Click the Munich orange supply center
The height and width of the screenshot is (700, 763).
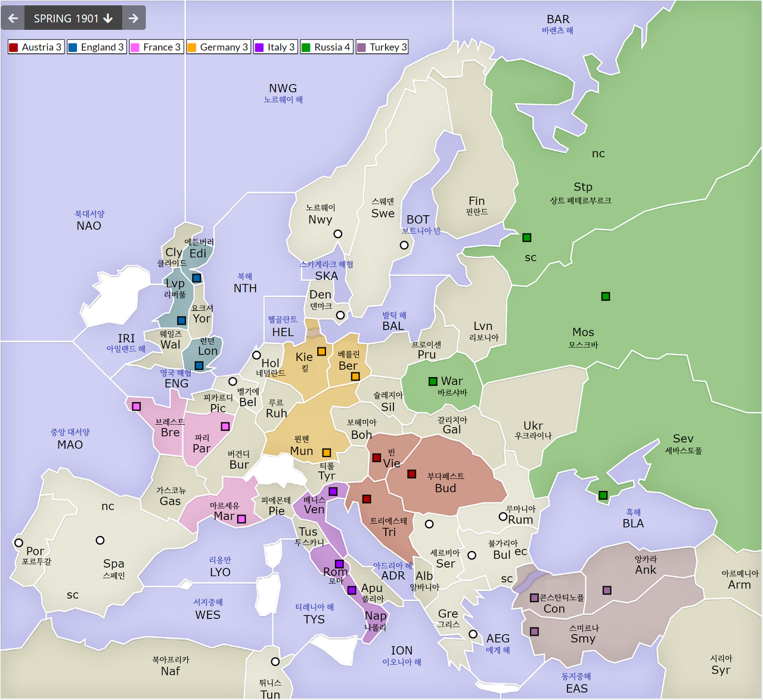tap(327, 453)
